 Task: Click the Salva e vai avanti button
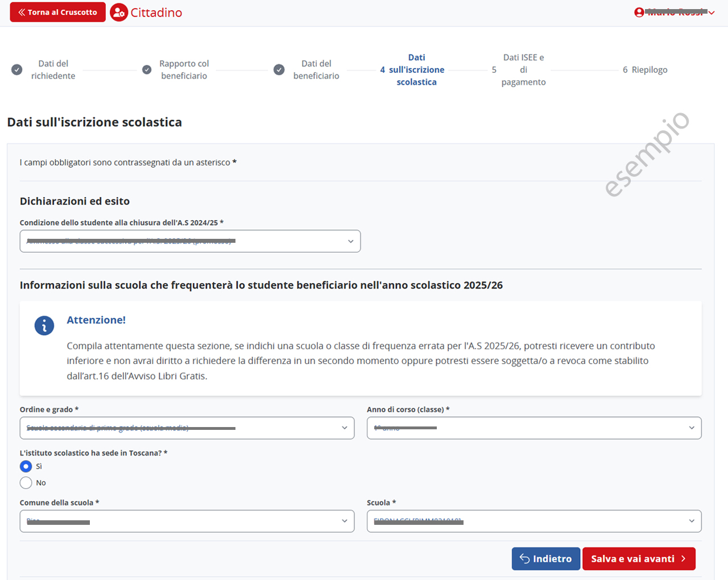[x=638, y=559]
